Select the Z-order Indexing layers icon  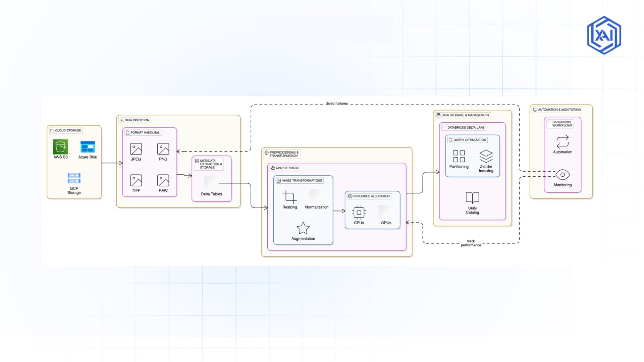pyautogui.click(x=486, y=156)
